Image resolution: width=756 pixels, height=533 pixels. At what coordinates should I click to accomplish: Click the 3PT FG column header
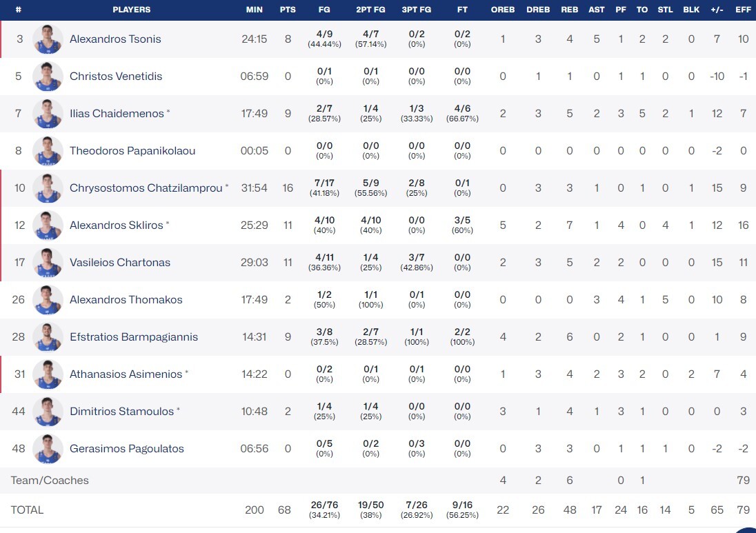(417, 10)
